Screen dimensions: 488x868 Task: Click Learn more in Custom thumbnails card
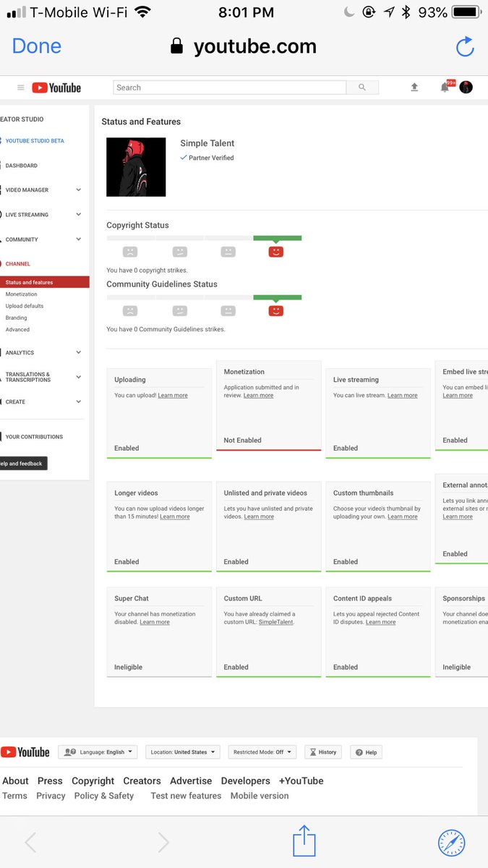[x=402, y=516]
